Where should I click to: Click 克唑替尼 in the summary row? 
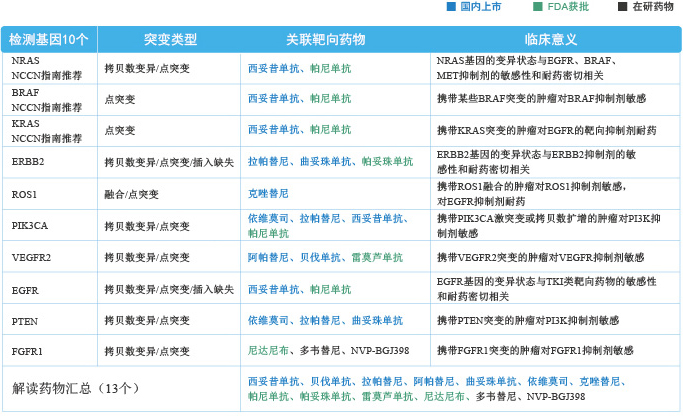[x=599, y=382]
